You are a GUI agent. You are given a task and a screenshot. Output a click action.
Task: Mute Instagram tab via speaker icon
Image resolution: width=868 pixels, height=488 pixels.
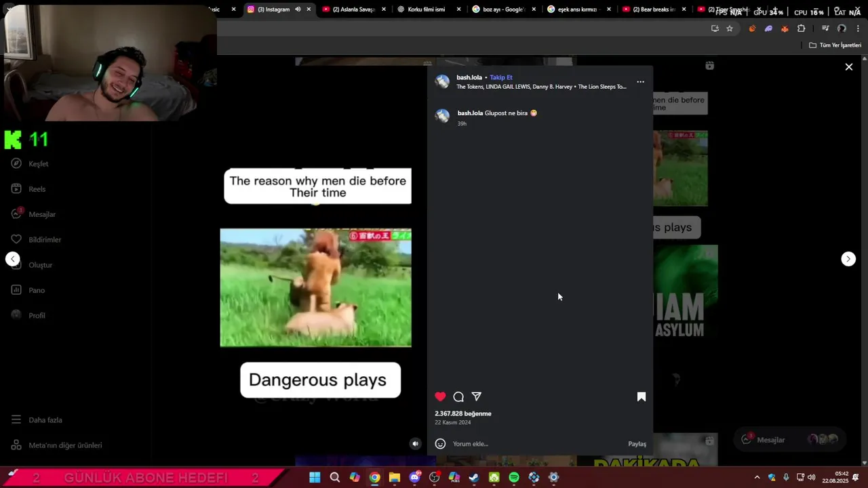click(x=298, y=9)
